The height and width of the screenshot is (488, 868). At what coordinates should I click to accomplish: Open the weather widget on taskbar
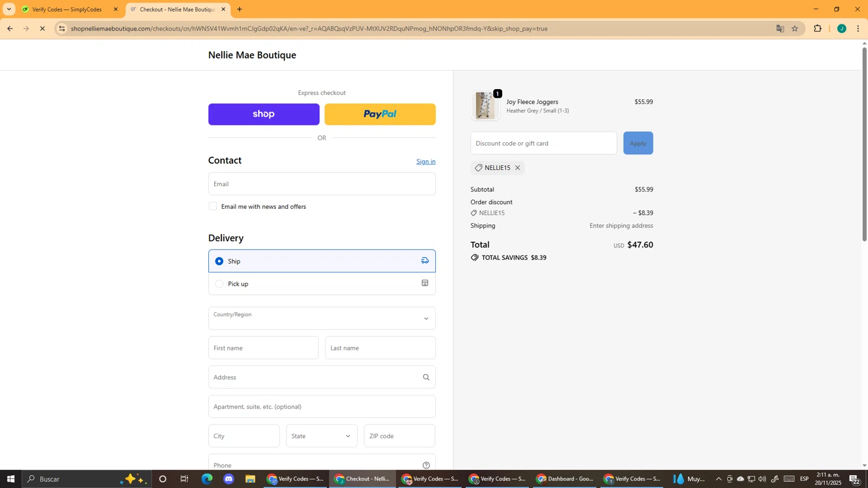[x=689, y=479]
